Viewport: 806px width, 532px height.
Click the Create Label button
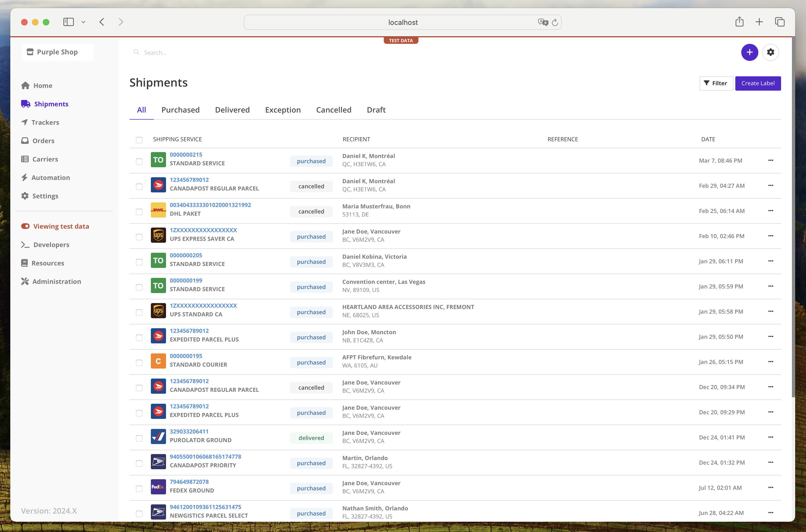[x=758, y=83]
